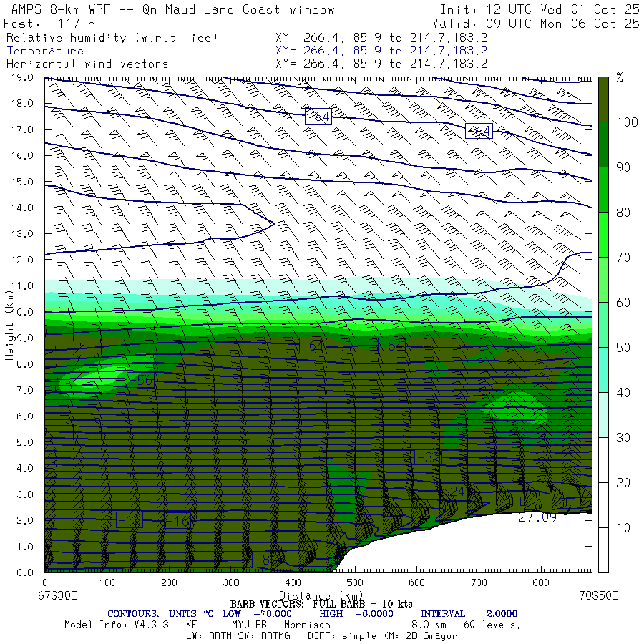
Task: Select the 50–60% teal-green legend band
Action: point(603,325)
